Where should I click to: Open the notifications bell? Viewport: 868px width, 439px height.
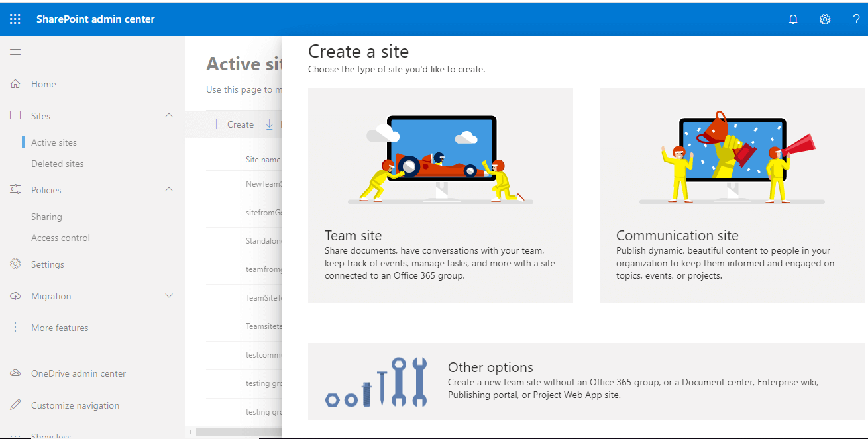pos(793,19)
